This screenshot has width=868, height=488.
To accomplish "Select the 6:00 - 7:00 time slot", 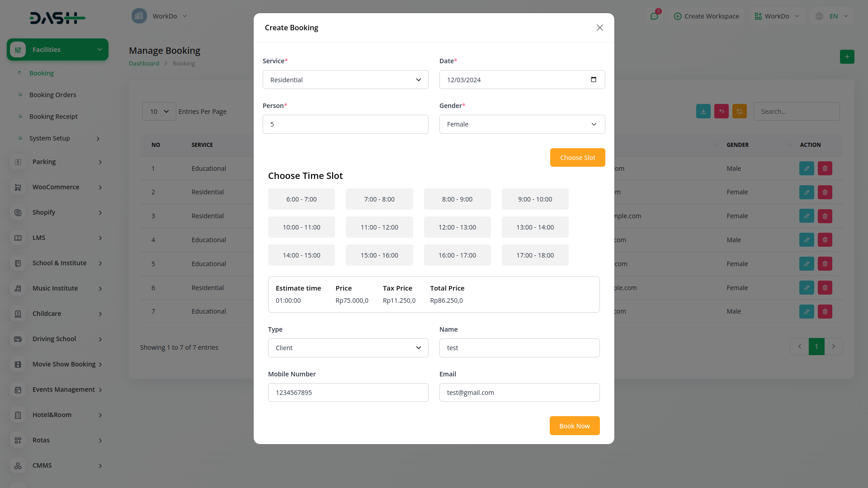I will [x=301, y=199].
